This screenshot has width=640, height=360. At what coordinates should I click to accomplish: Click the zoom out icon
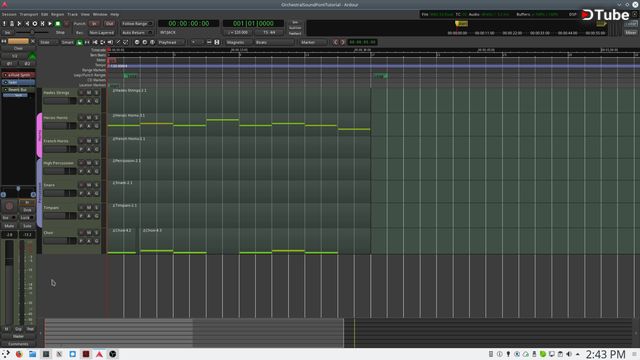click(x=137, y=42)
